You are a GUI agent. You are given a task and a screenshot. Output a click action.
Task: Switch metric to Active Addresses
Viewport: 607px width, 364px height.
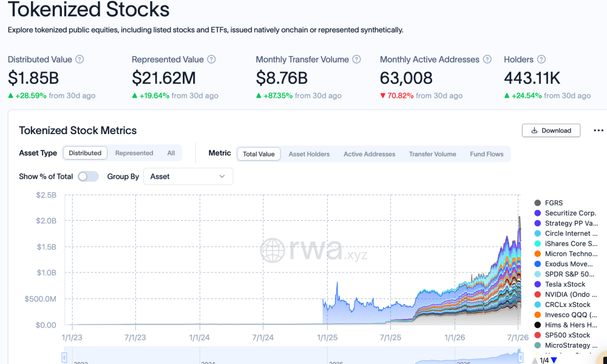369,154
